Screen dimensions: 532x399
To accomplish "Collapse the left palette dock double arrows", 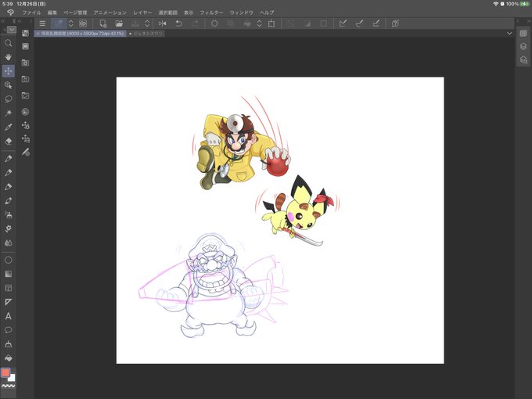I will pyautogui.click(x=2, y=21).
